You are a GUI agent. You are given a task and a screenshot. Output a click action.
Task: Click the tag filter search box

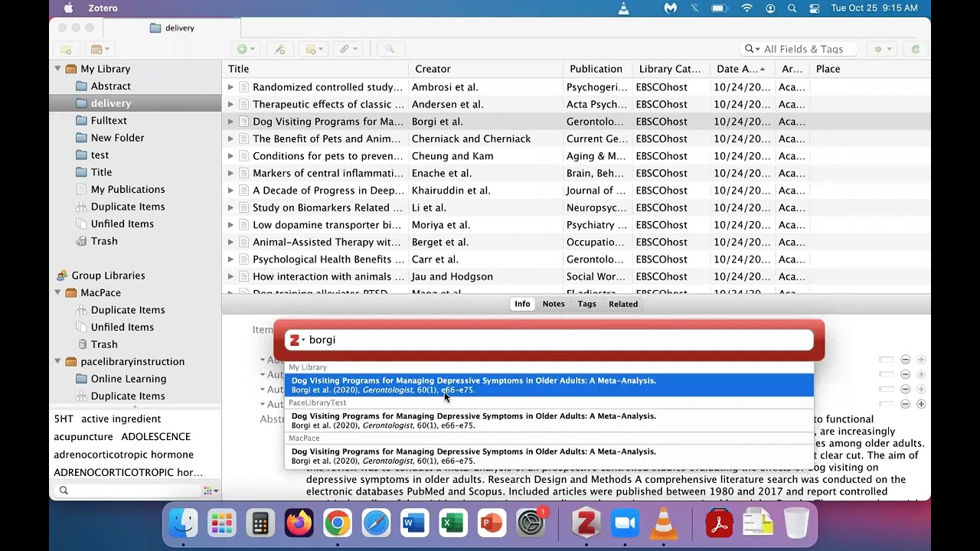click(126, 491)
